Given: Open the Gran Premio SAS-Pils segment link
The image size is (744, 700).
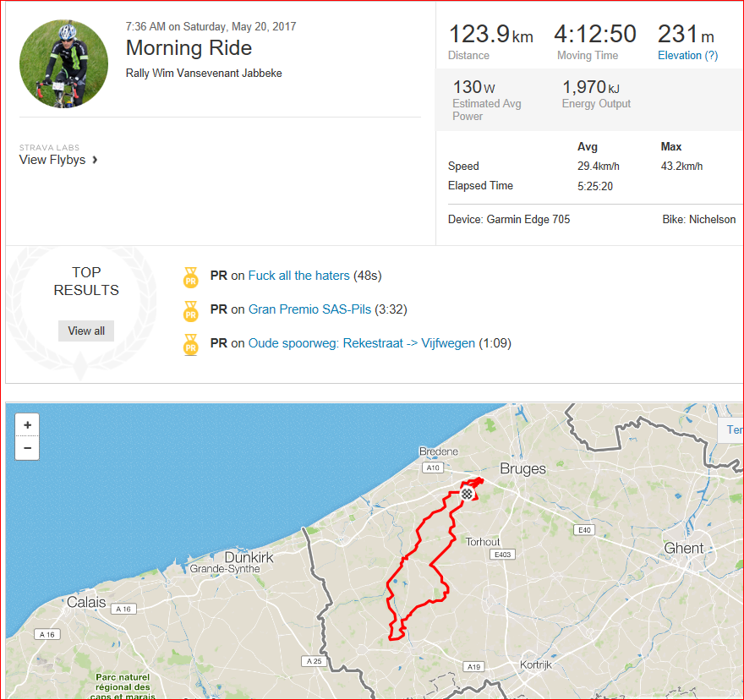Looking at the screenshot, I should [x=309, y=309].
